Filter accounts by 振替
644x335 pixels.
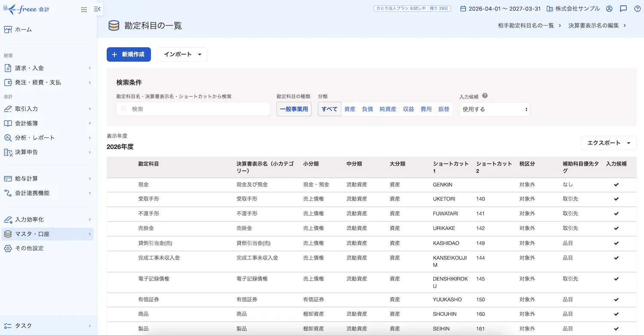coord(444,109)
